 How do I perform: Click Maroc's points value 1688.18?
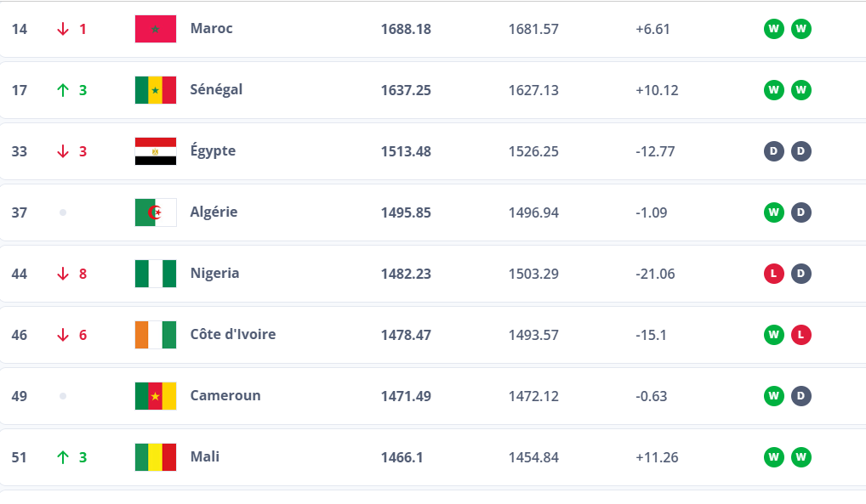[x=406, y=29]
